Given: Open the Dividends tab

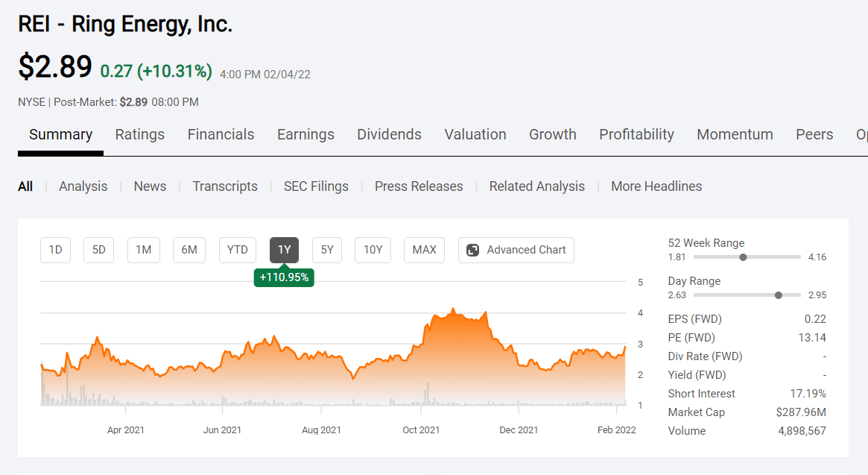Looking at the screenshot, I should click(389, 135).
